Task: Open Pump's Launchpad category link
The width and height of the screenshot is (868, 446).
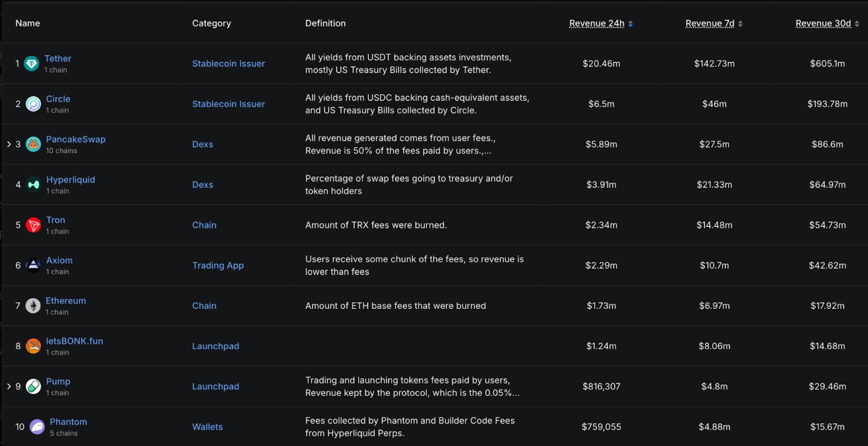Action: [x=215, y=386]
